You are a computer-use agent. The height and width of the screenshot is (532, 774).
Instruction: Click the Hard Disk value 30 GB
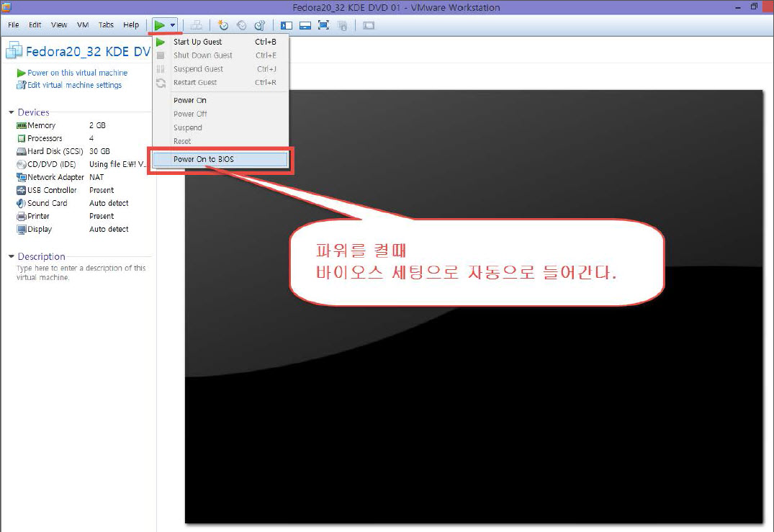point(99,151)
